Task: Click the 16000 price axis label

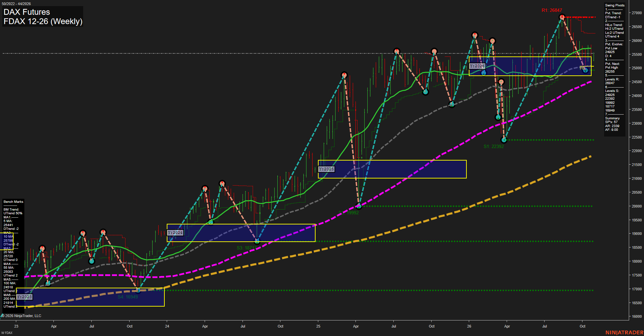Action: 637,316
